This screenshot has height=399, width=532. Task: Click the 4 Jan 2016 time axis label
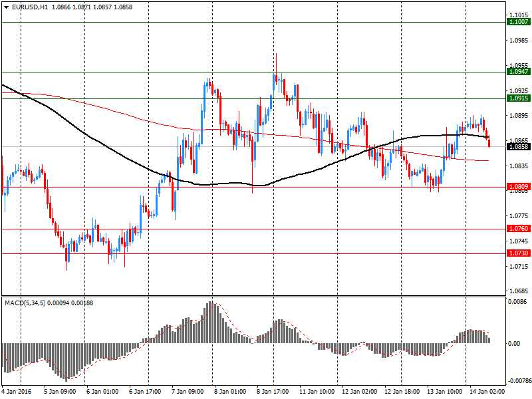[16, 392]
